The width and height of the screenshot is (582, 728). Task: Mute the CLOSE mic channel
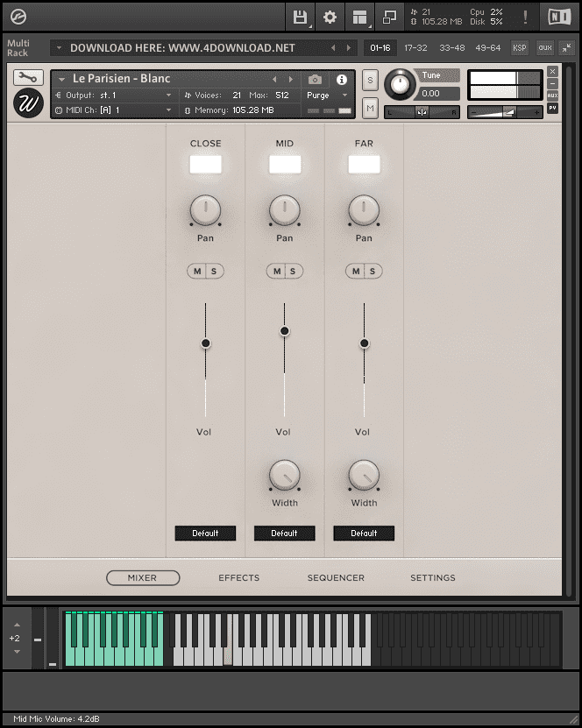[197, 272]
